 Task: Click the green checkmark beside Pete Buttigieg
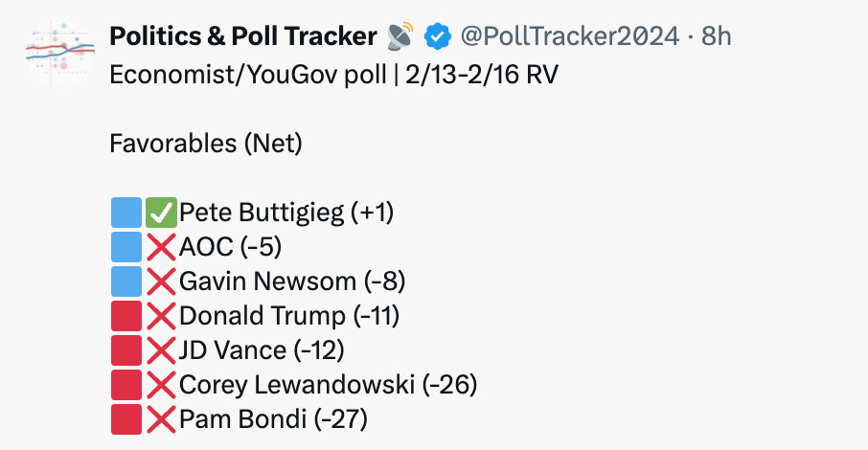coord(161,213)
